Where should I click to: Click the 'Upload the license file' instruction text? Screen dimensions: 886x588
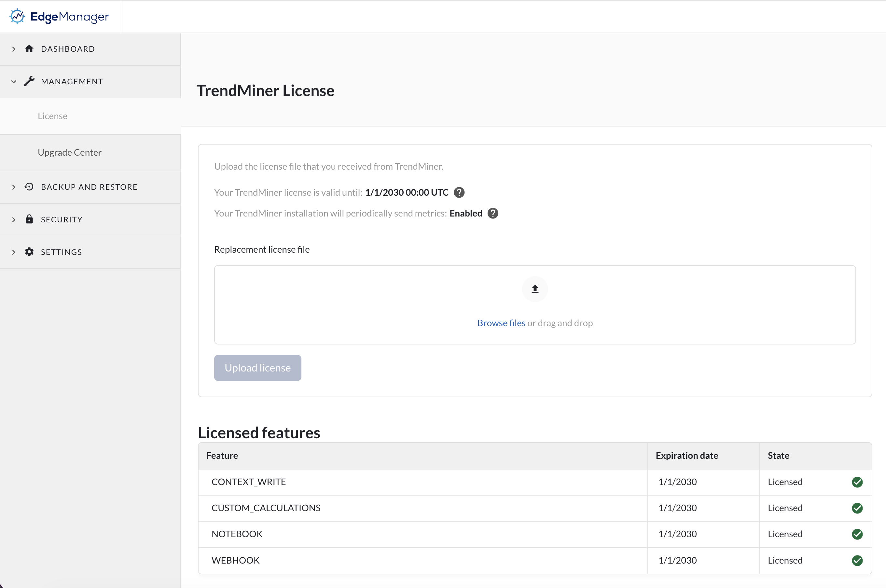point(329,166)
